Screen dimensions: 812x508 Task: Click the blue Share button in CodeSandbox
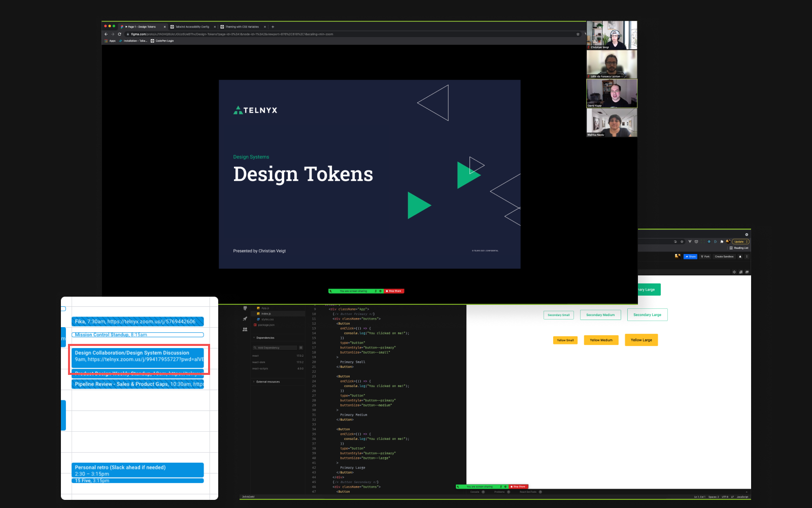point(690,257)
